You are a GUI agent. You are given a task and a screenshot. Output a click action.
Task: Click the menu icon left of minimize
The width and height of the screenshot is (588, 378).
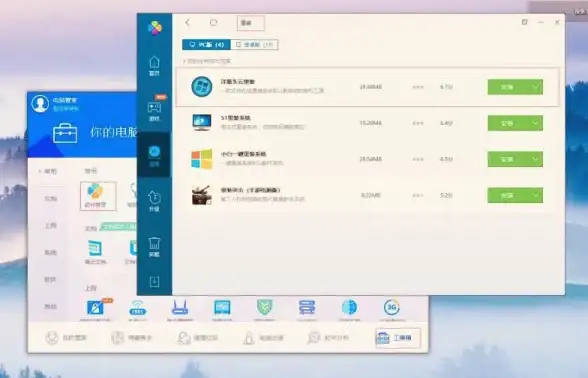(x=524, y=22)
